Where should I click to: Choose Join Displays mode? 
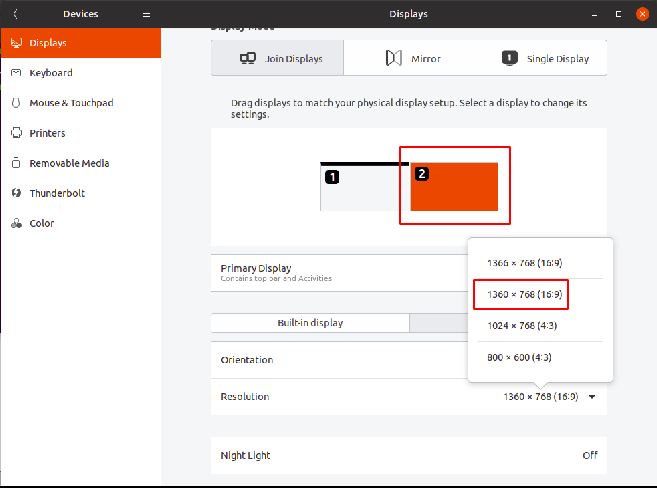click(277, 58)
